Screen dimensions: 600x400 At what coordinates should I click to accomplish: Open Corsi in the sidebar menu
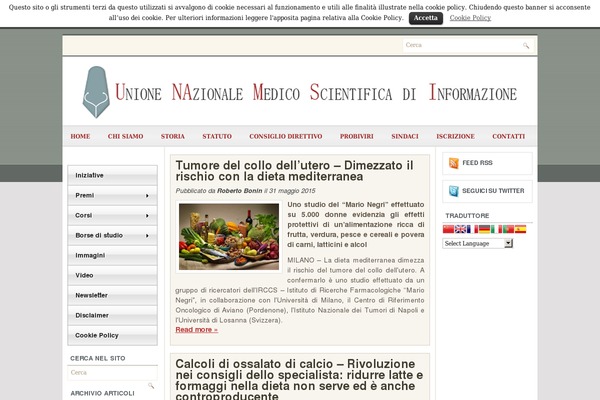tap(112, 216)
